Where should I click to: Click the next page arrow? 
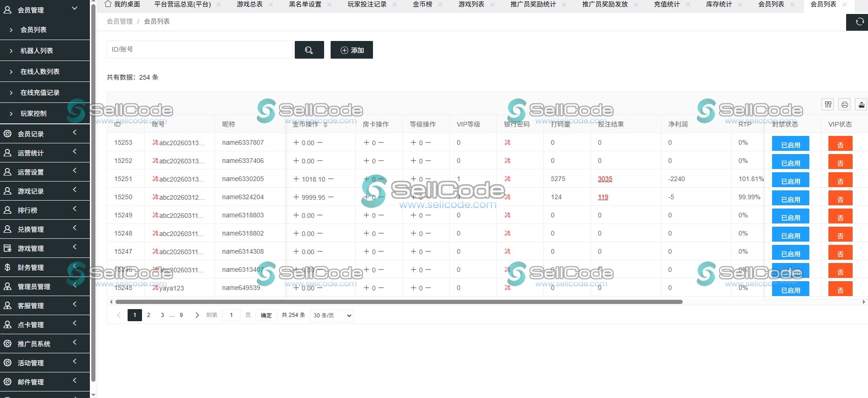point(197,315)
